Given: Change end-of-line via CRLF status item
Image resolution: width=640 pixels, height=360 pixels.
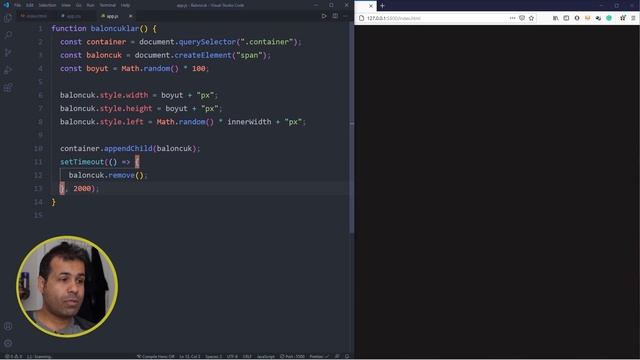Looking at the screenshot, I should click(x=247, y=356).
